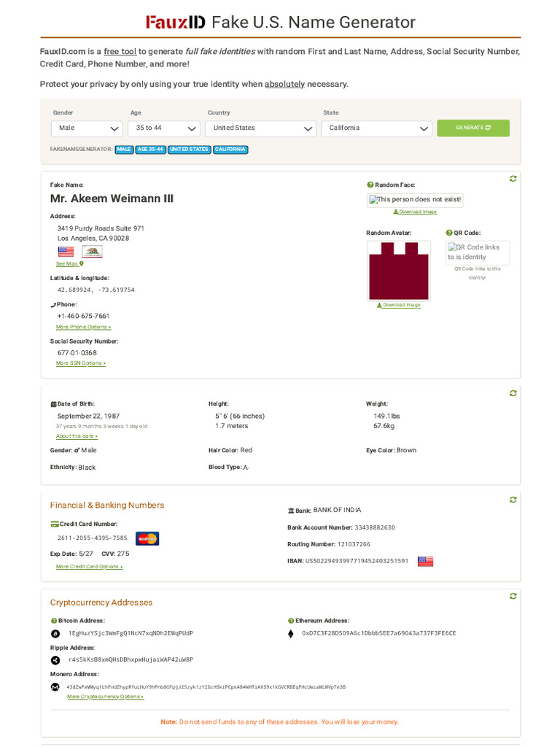Click the Monero address string

206,687
